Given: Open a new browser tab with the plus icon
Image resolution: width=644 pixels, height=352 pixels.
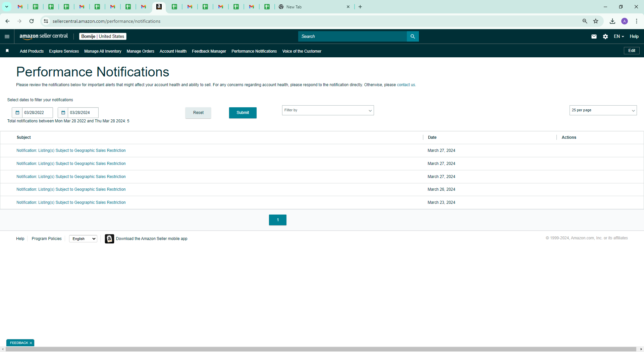Looking at the screenshot, I should [x=360, y=7].
